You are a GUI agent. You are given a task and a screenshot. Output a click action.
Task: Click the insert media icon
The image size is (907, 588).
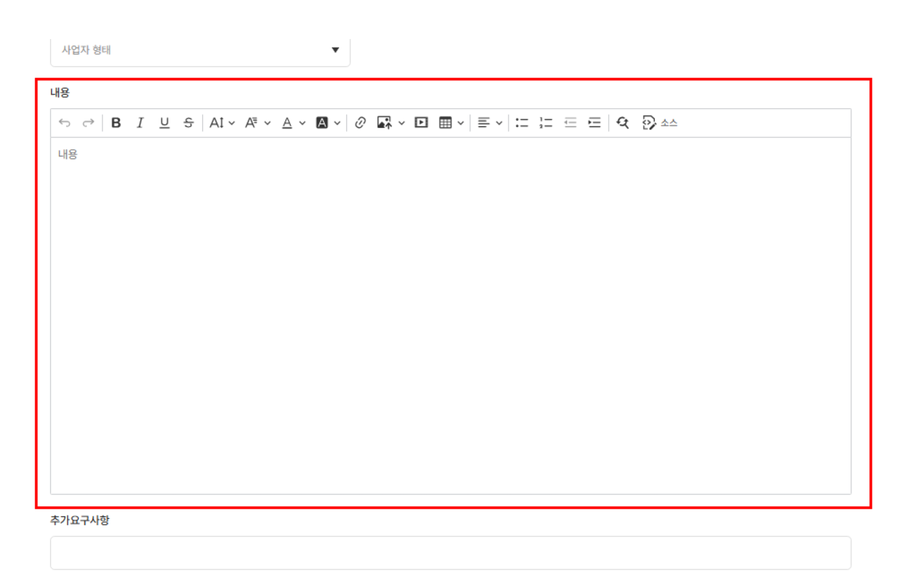click(421, 123)
